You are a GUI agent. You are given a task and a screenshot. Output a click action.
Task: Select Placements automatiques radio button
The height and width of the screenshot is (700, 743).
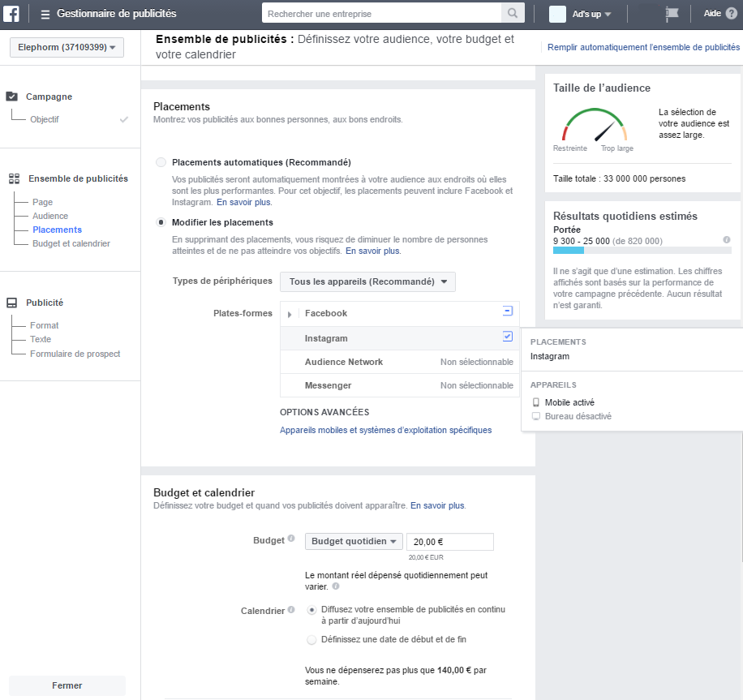point(161,162)
